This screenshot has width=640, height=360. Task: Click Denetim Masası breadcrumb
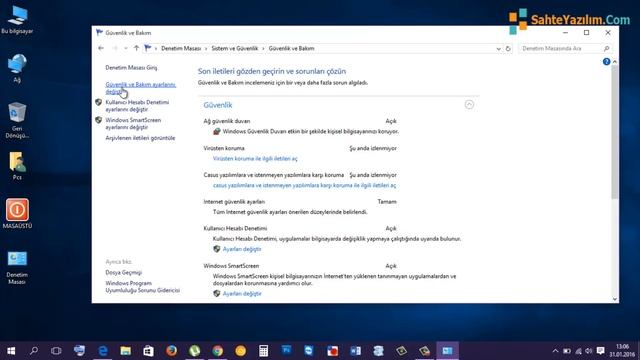coord(181,48)
